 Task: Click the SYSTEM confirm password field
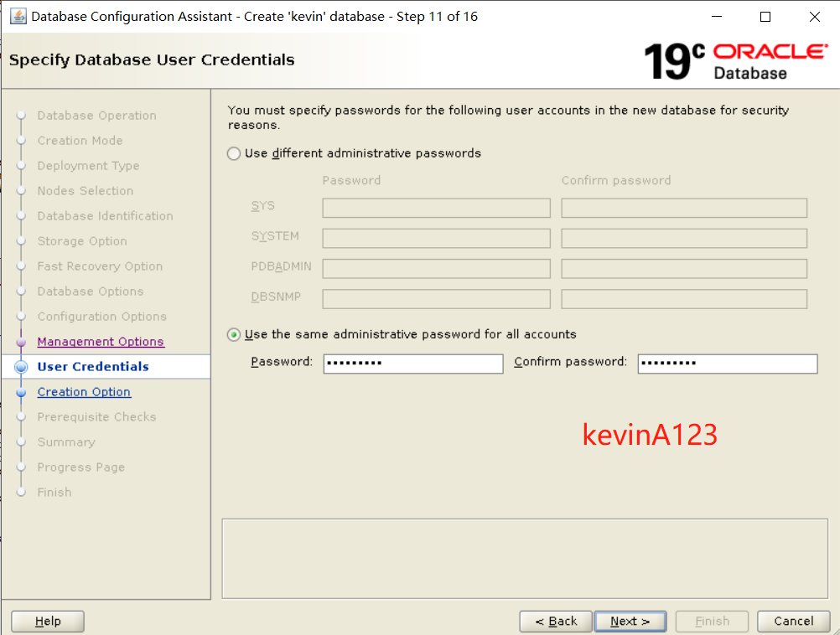[x=684, y=238]
